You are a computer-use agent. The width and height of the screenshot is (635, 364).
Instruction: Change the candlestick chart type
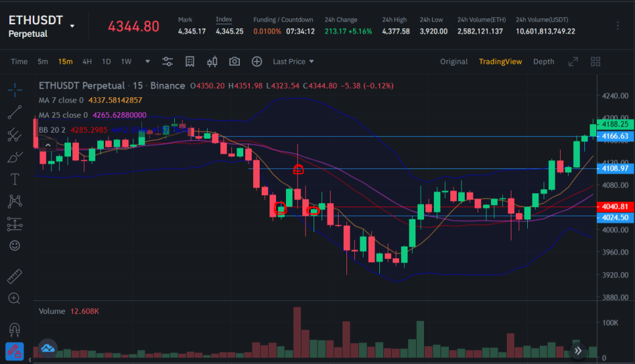(x=212, y=62)
